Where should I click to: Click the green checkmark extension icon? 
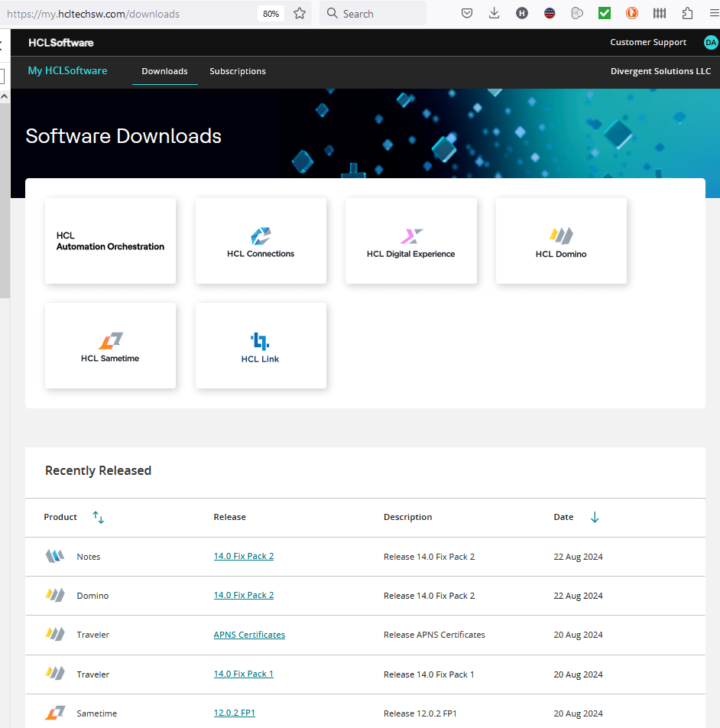[x=604, y=14]
